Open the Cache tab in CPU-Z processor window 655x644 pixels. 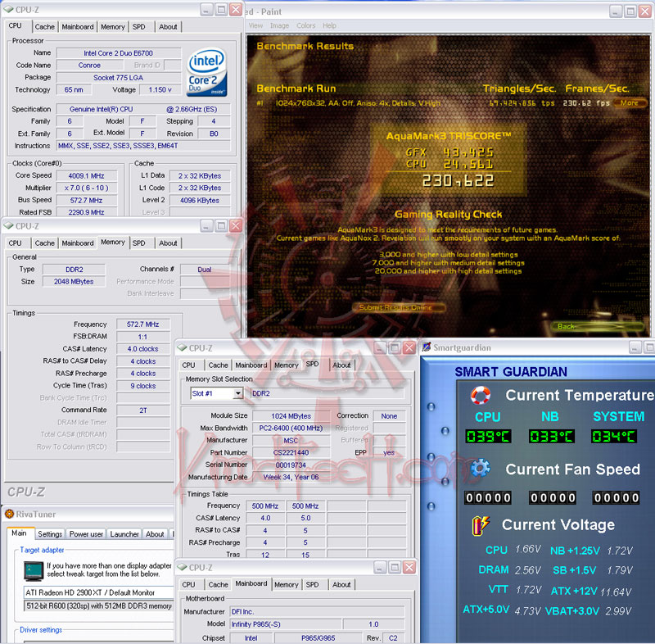(x=45, y=27)
